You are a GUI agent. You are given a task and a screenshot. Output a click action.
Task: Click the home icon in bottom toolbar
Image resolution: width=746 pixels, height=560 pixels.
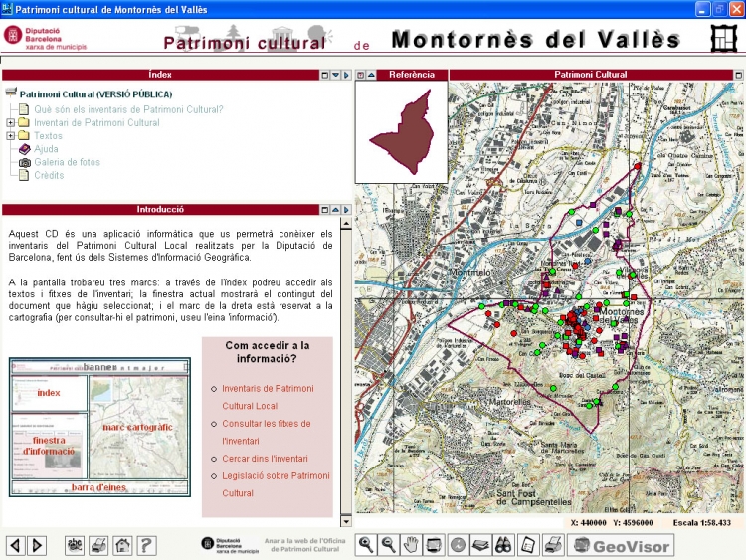point(122,544)
